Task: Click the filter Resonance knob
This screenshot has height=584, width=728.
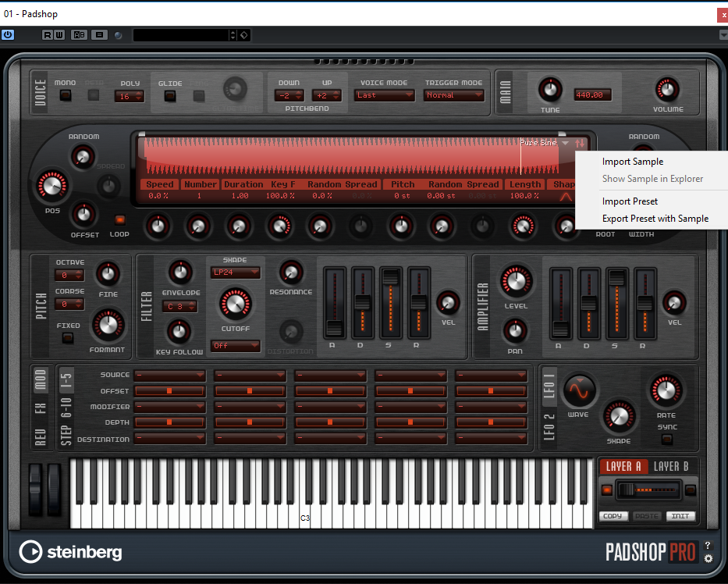Action: 291,272
